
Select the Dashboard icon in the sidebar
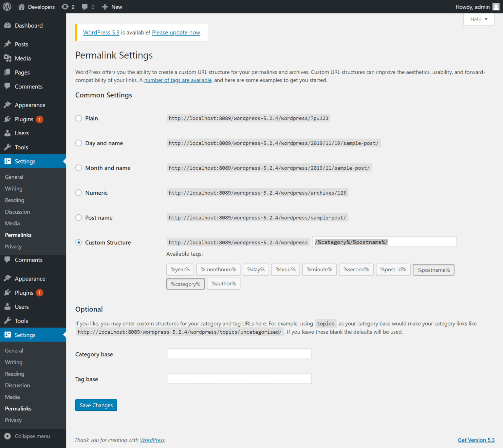pos(8,25)
